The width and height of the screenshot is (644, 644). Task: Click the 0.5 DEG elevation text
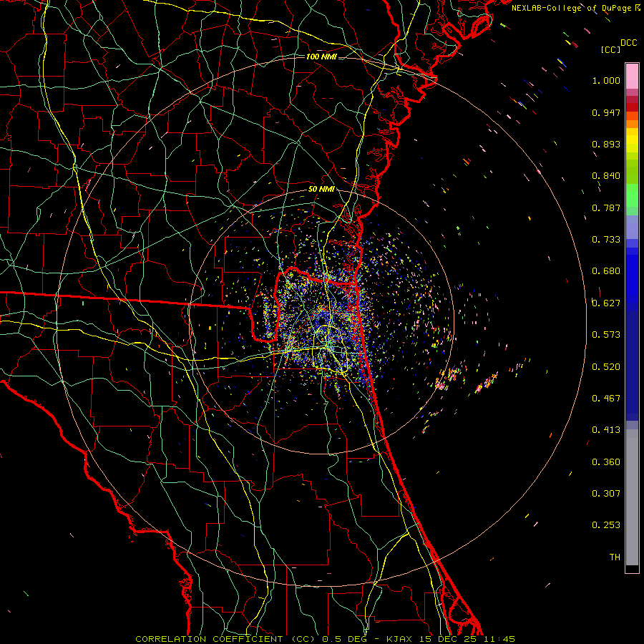pos(344,639)
